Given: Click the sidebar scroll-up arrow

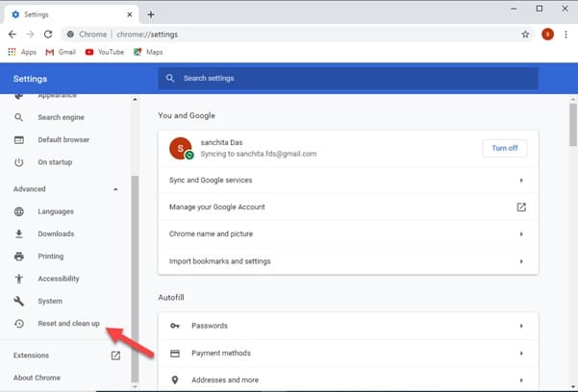Looking at the screenshot, I should pos(135,100).
